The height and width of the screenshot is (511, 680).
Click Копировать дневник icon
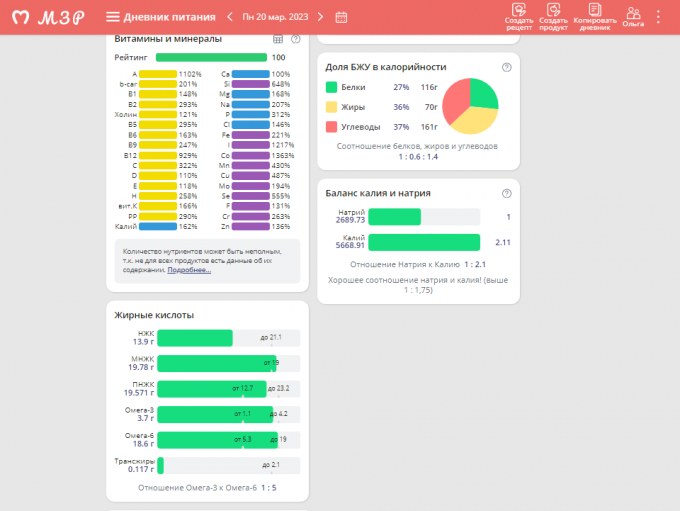click(x=593, y=17)
